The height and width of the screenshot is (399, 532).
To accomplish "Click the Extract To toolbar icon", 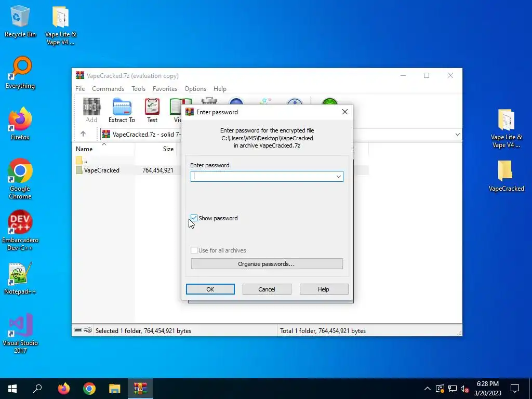I will (x=122, y=110).
